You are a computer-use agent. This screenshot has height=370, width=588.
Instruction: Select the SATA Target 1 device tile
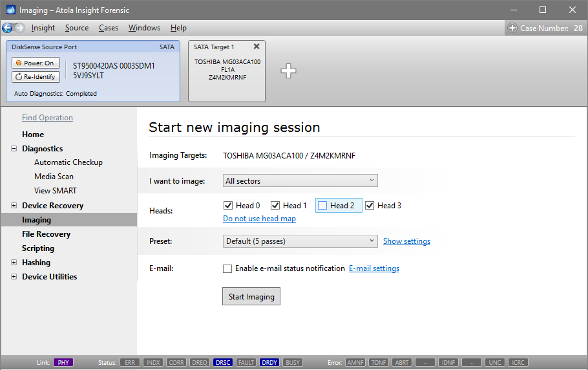[227, 71]
